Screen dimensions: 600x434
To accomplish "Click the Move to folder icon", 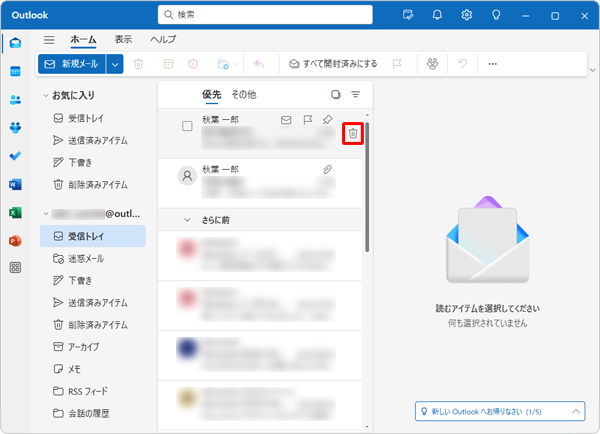I will point(223,64).
